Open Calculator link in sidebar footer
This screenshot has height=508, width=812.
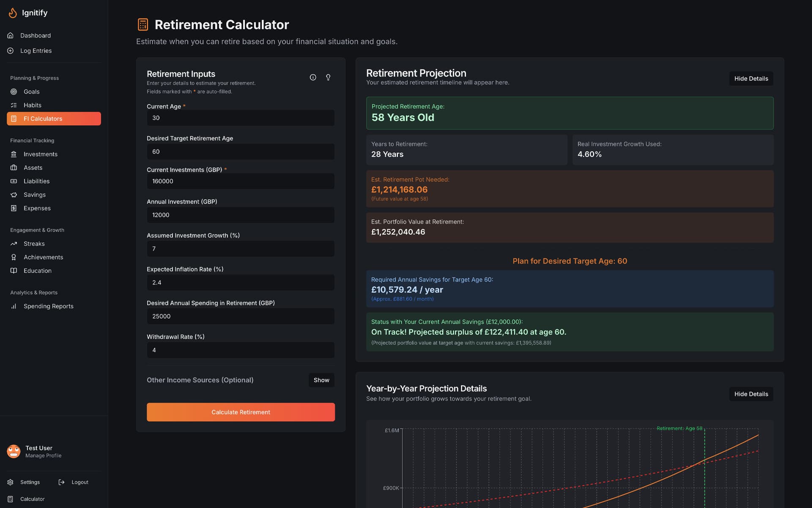(32, 499)
